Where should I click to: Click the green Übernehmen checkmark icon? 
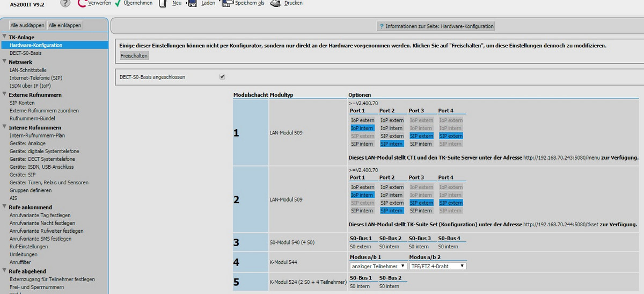point(118,3)
